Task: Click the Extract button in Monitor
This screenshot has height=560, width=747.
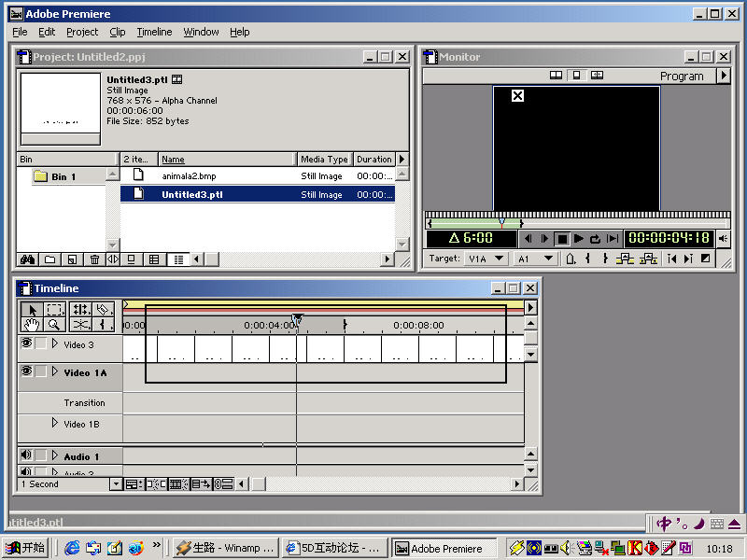Action: pyautogui.click(x=648, y=259)
